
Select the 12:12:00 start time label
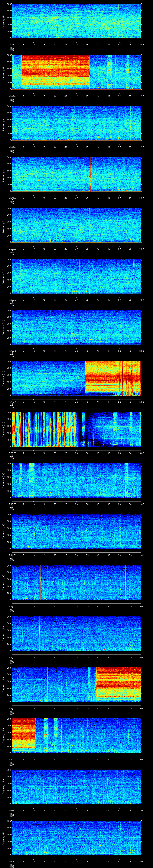(12, 606)
